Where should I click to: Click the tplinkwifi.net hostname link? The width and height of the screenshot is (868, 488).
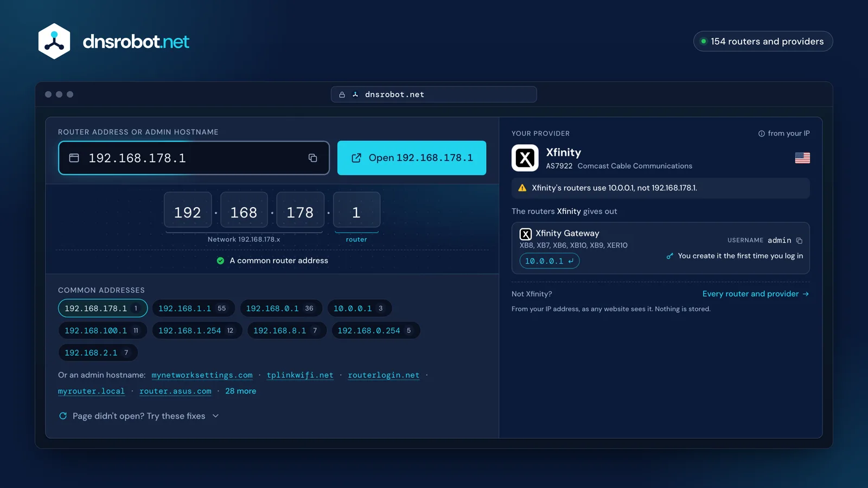pyautogui.click(x=300, y=375)
